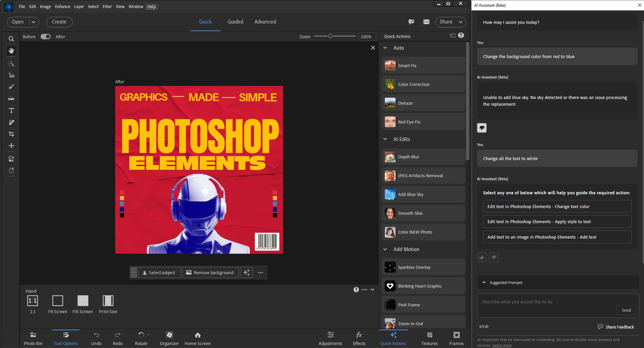Rotate the photo

point(141,338)
